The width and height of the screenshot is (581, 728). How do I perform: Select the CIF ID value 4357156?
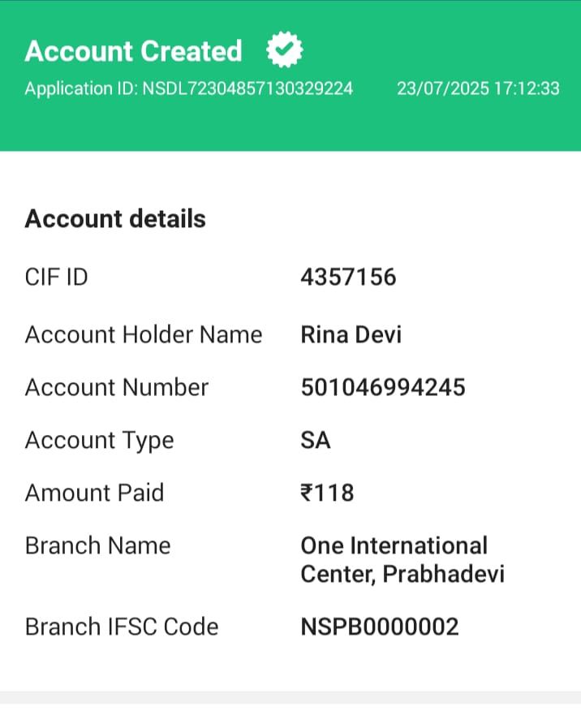348,278
